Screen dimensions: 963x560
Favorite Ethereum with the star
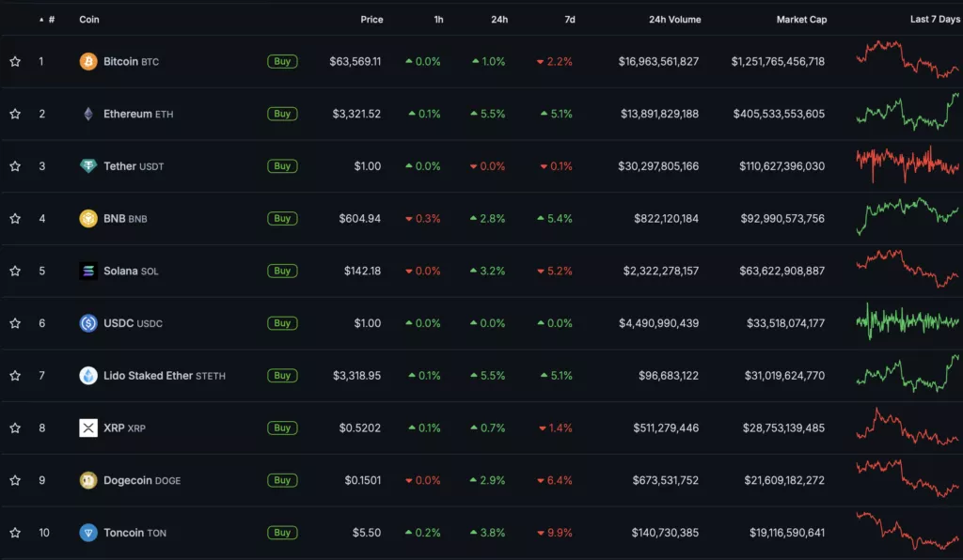tap(15, 114)
